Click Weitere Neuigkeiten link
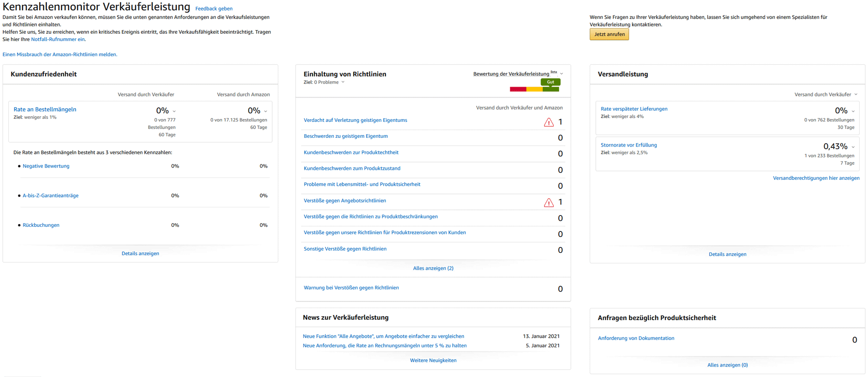This screenshot has height=377, width=868. click(433, 361)
